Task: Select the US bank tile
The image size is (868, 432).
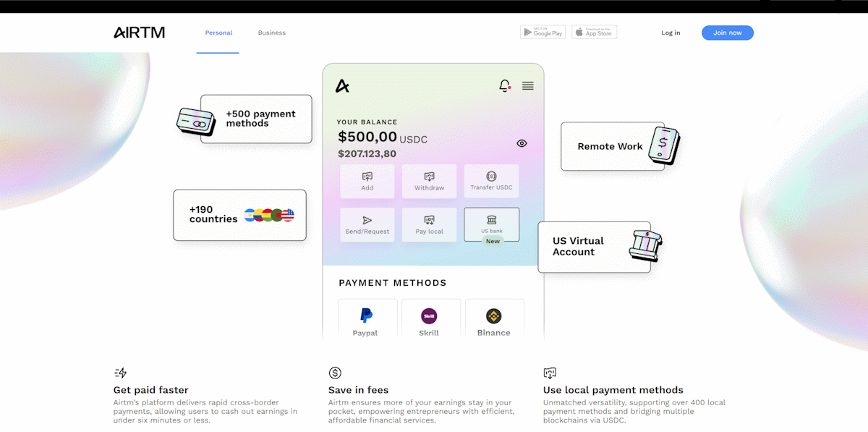Action: pos(491,224)
